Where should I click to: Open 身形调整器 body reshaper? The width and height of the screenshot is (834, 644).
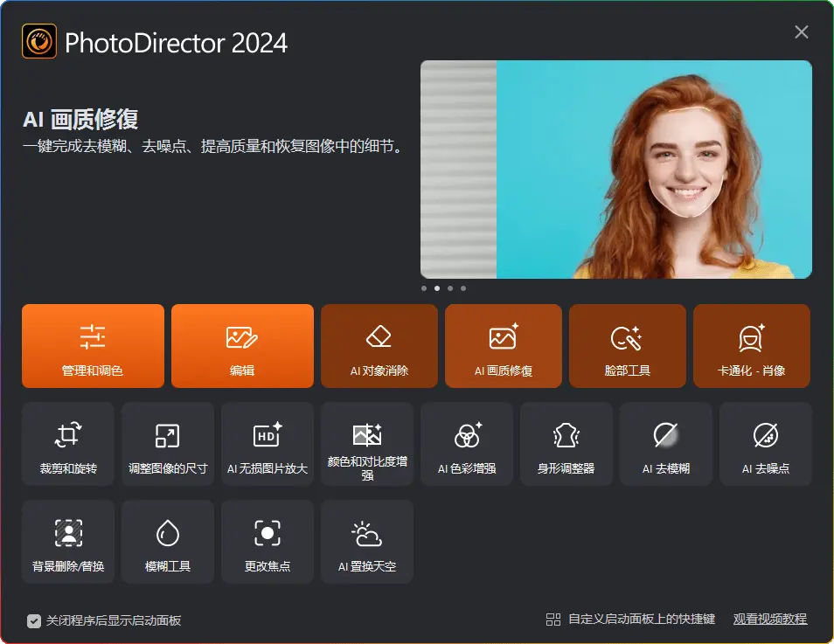[x=566, y=444]
